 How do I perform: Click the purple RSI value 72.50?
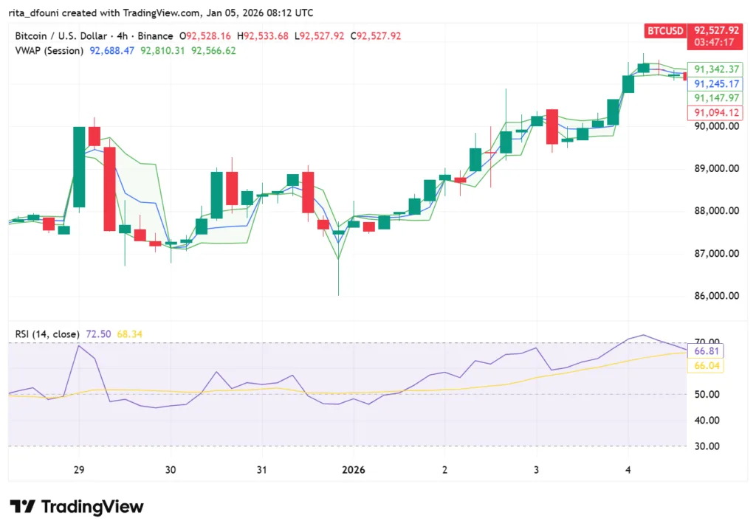coord(97,334)
